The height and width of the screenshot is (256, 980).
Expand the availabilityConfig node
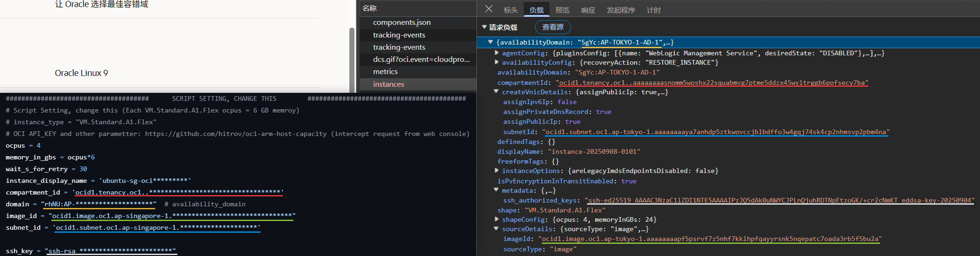[x=497, y=62]
